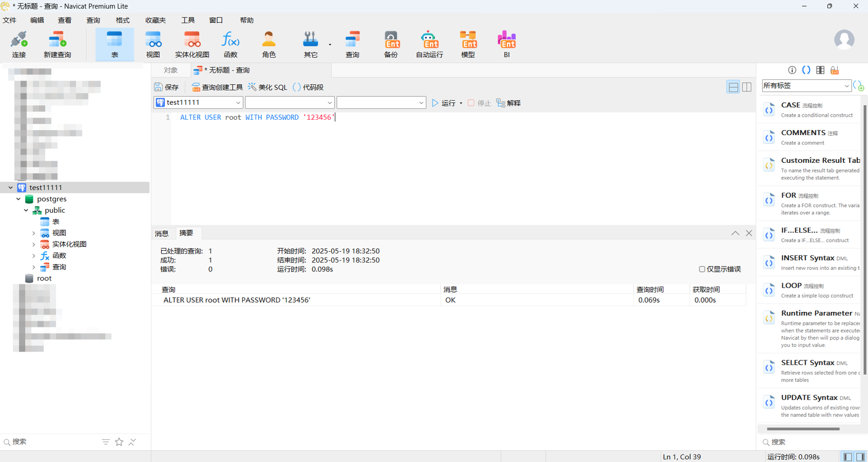Open the 编辑 menu
Viewport: 868px width, 462px height.
(37, 20)
